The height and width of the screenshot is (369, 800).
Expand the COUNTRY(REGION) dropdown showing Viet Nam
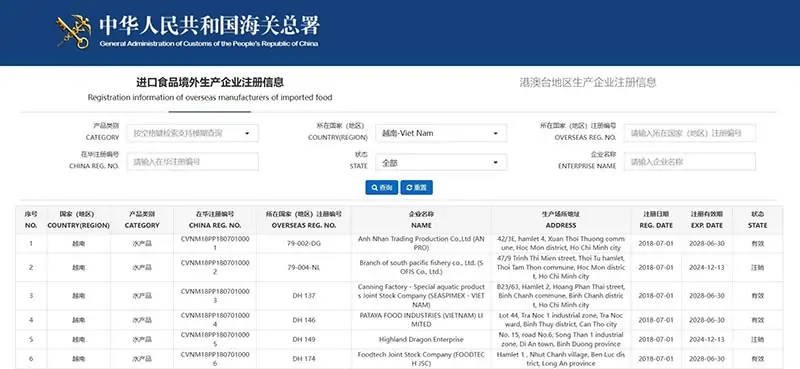441,133
